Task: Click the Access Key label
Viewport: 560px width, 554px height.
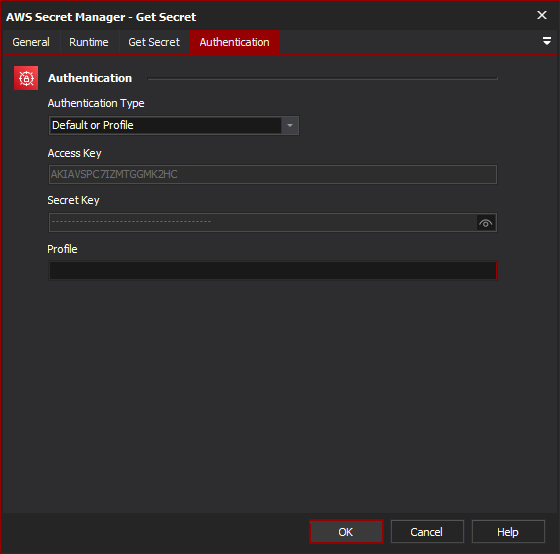Action: click(x=75, y=153)
